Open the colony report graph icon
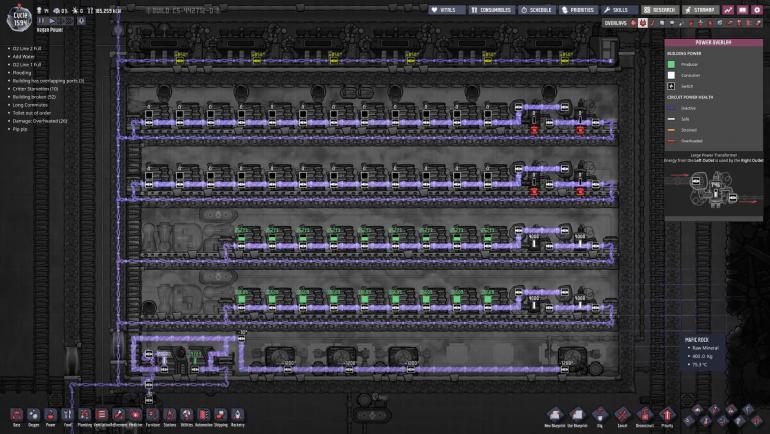The image size is (770, 434). (x=728, y=10)
